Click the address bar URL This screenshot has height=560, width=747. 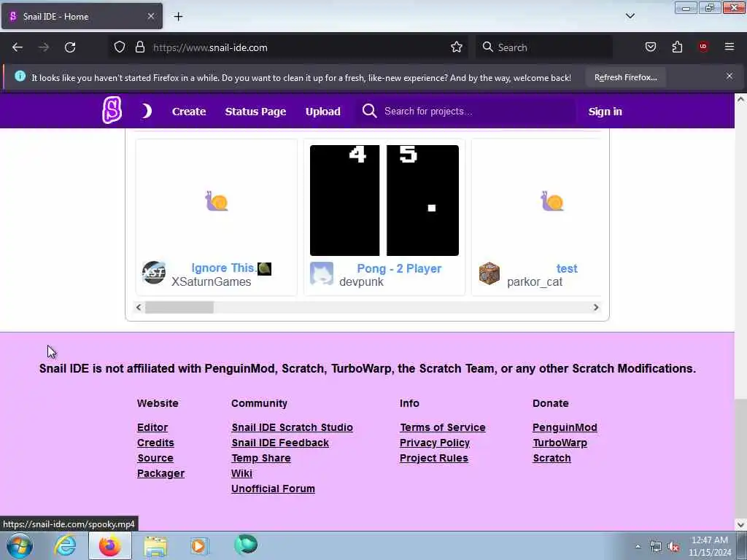[210, 47]
